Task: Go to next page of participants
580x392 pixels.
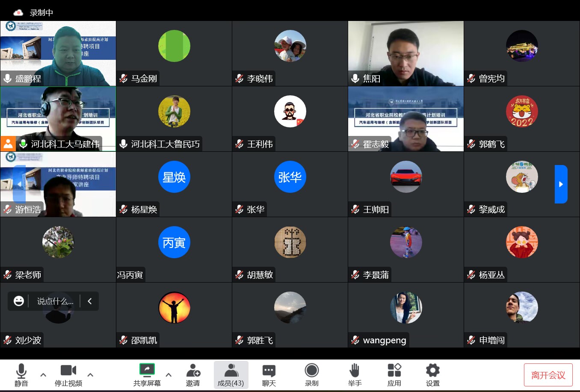Action: 561,184
